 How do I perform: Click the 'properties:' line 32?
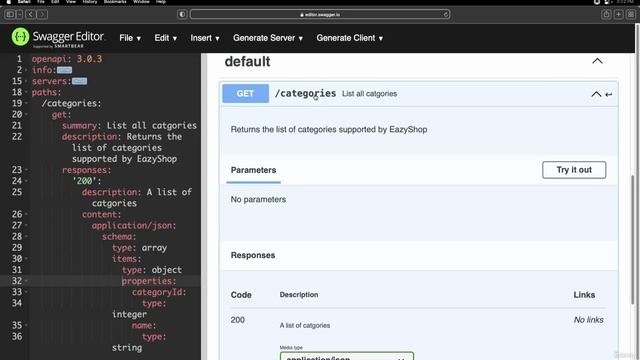coord(149,281)
